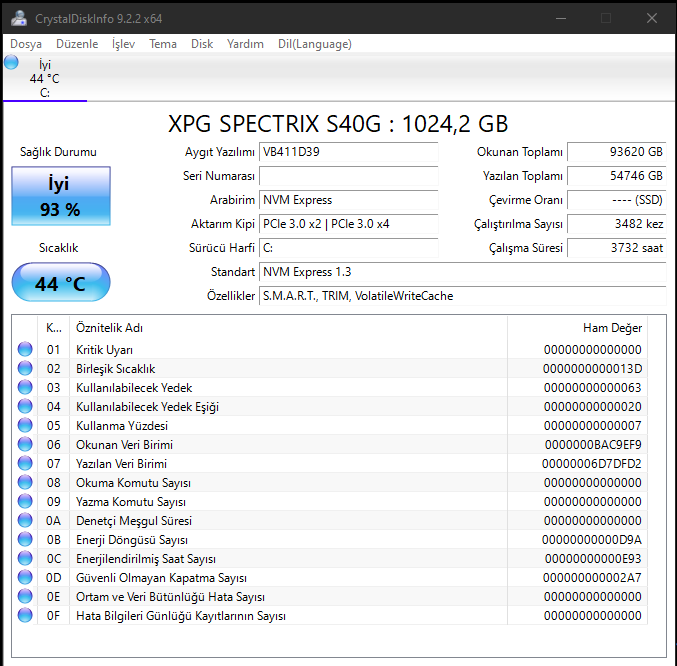Click the İyi 93 % health status button
The width and height of the screenshot is (677, 666).
click(61, 196)
